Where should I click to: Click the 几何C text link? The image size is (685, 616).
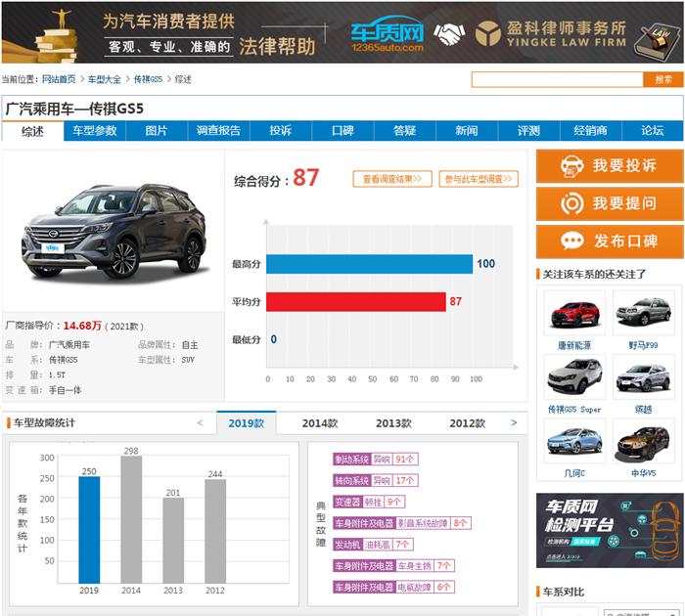pos(574,473)
